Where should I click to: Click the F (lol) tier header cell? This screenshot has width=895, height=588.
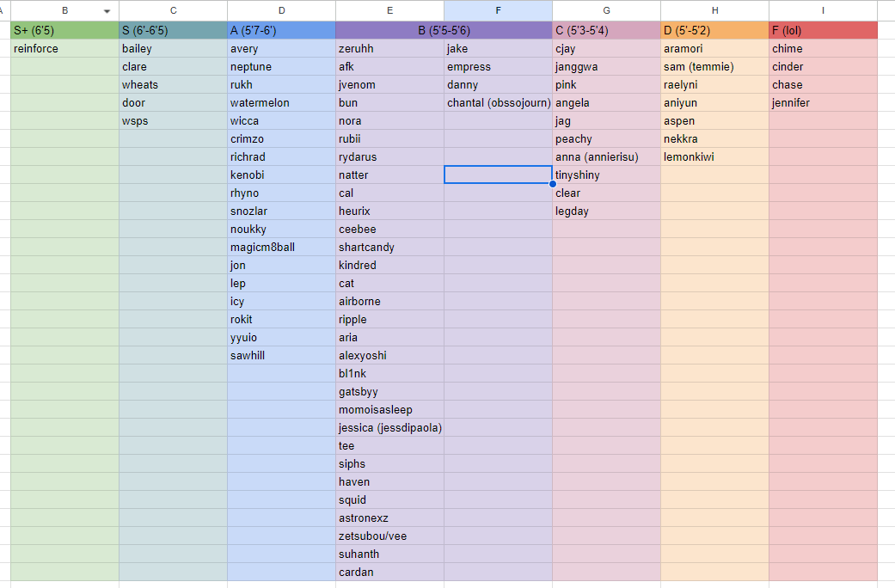pyautogui.click(x=823, y=30)
